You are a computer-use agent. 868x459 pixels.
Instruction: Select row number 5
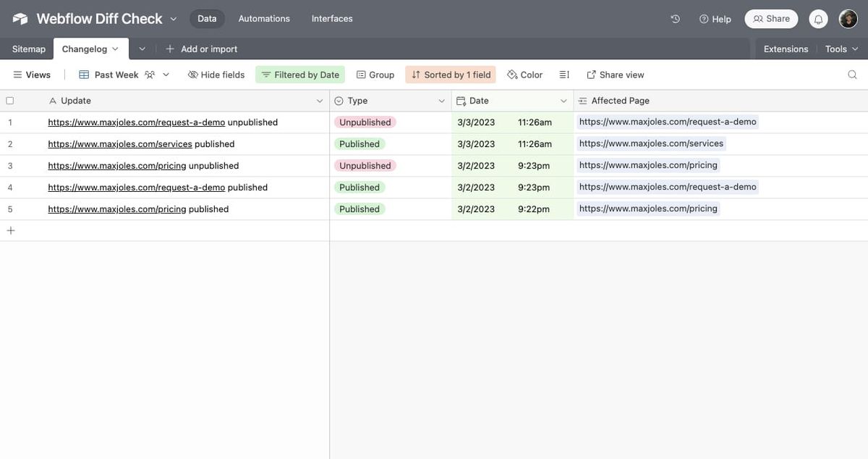10,209
